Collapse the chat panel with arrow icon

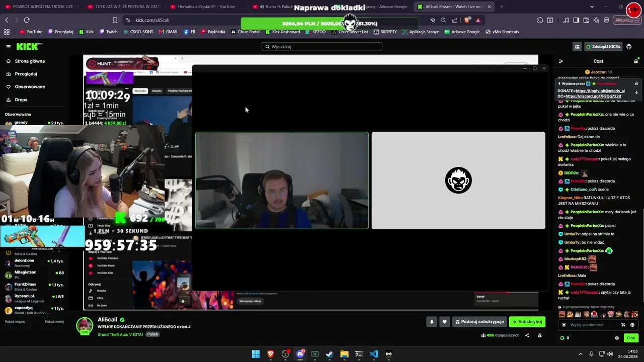click(x=561, y=61)
